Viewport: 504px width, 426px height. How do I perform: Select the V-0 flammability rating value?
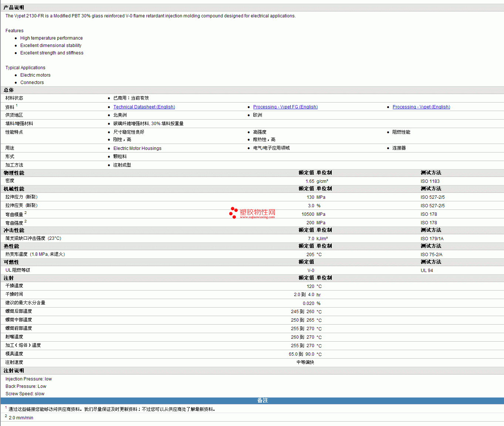[311, 271]
